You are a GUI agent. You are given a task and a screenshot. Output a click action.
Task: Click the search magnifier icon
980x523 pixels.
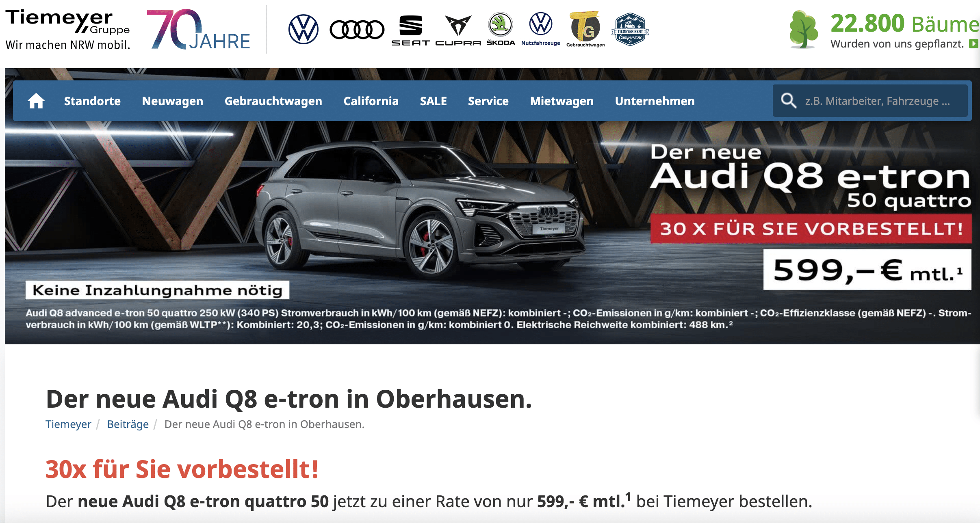click(x=788, y=101)
